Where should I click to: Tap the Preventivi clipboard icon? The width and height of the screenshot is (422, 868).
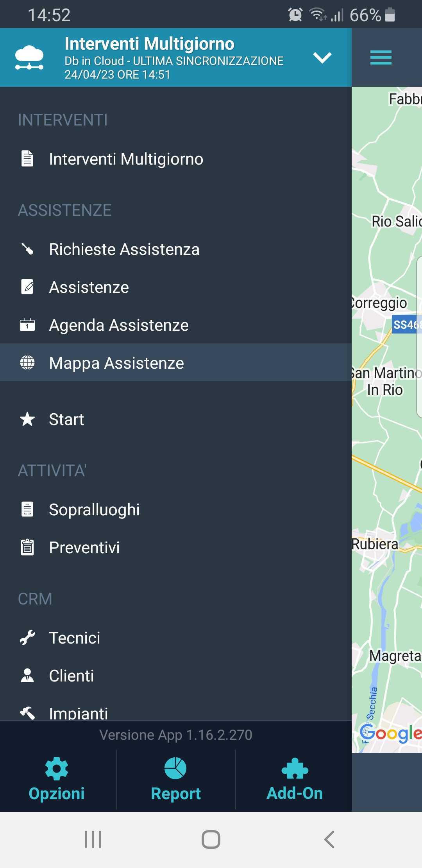click(x=27, y=547)
